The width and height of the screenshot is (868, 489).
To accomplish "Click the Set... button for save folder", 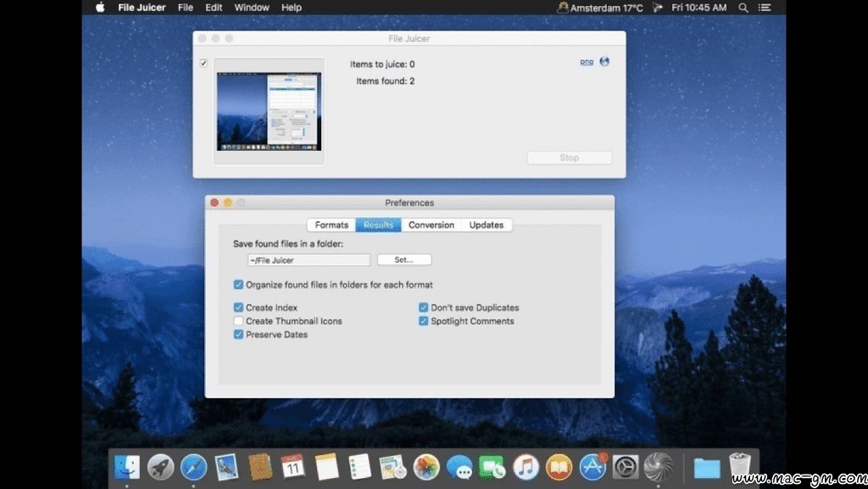I will pos(404,259).
